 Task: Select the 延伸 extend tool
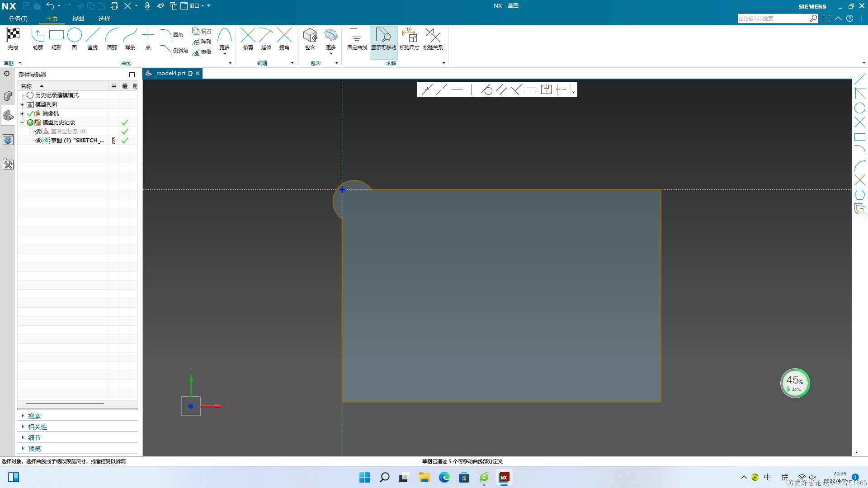coord(266,39)
